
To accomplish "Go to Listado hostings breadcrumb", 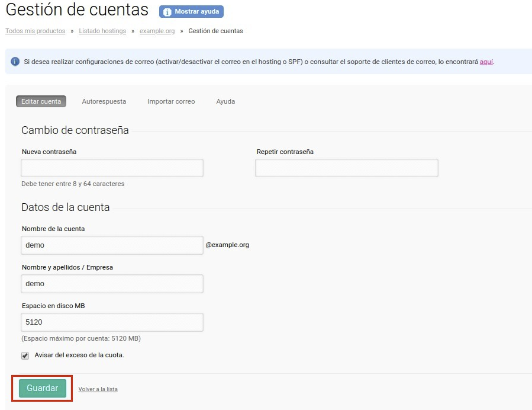I will (x=102, y=31).
